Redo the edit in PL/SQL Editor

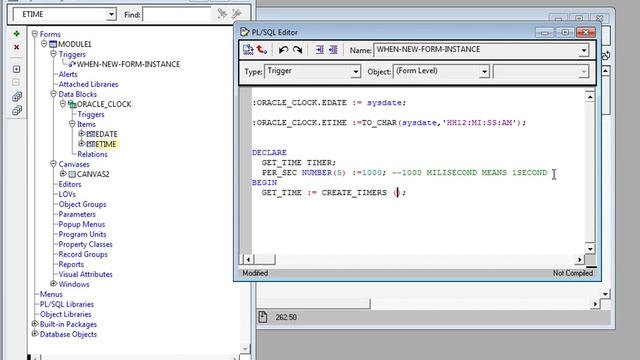click(x=298, y=50)
